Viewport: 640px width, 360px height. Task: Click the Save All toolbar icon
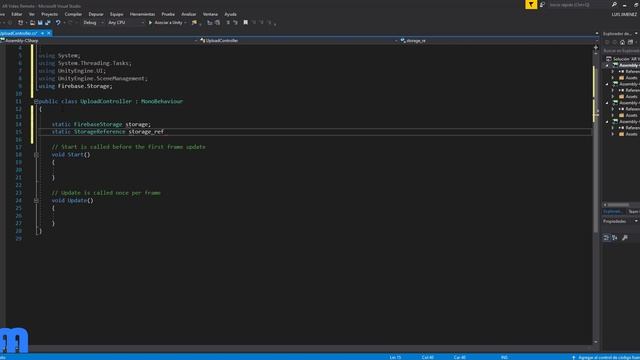tap(48, 22)
